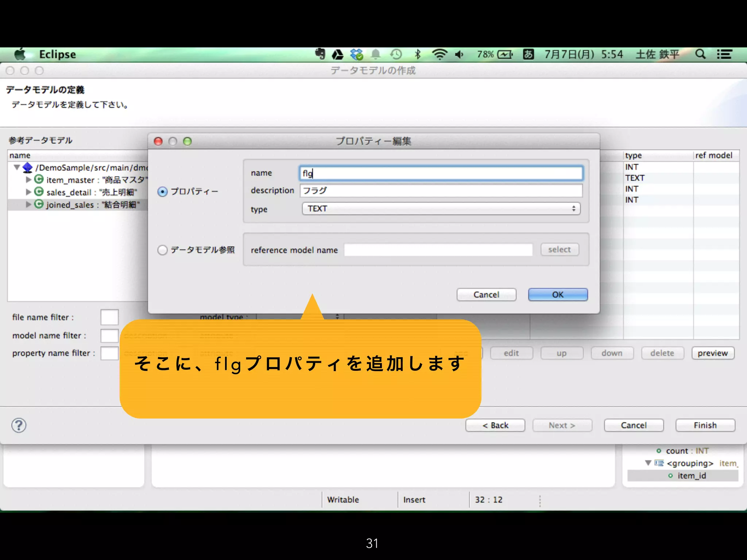Open the Japanese input source icon

coord(528,54)
